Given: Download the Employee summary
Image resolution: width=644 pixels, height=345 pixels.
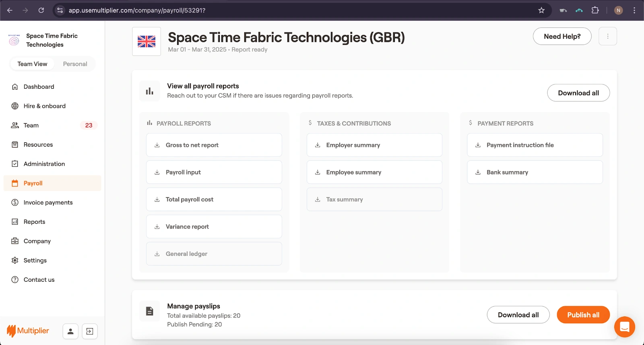Looking at the screenshot, I should [374, 172].
